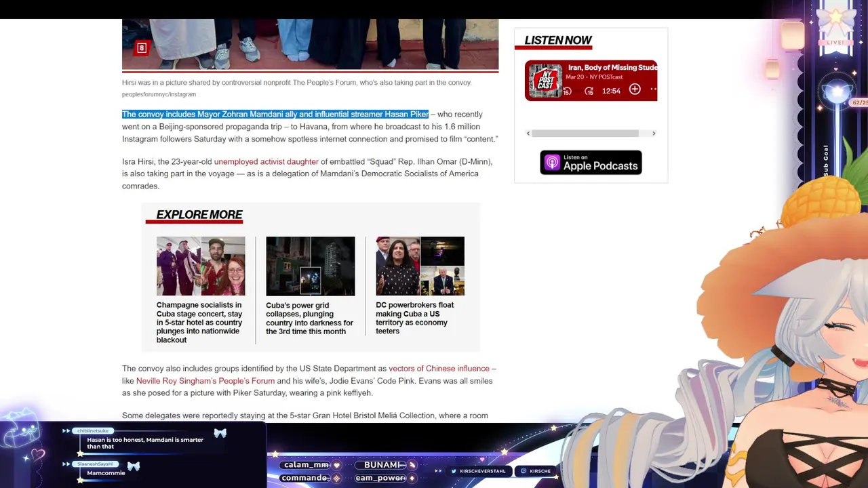Click the NY POSTcast artwork thumbnail

point(545,81)
